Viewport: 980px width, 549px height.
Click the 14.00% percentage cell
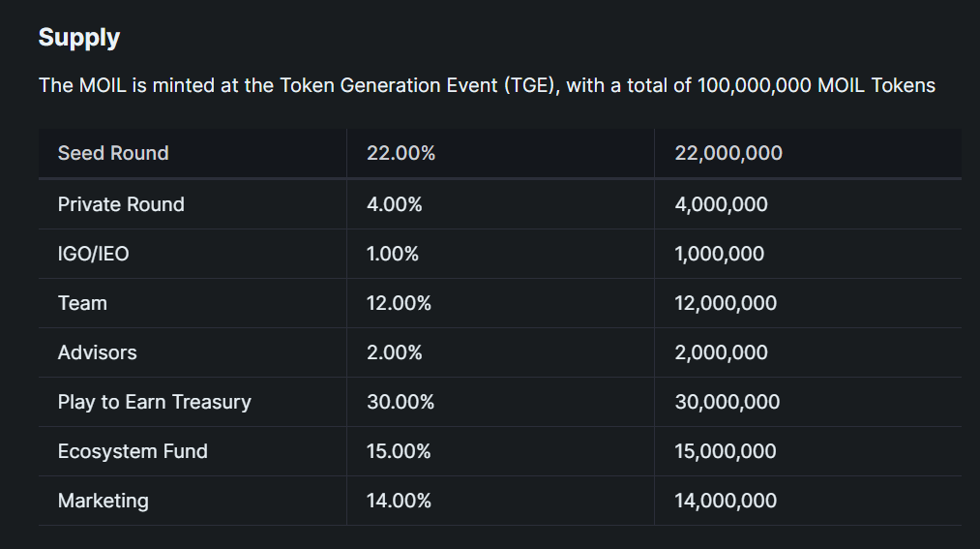(x=399, y=501)
